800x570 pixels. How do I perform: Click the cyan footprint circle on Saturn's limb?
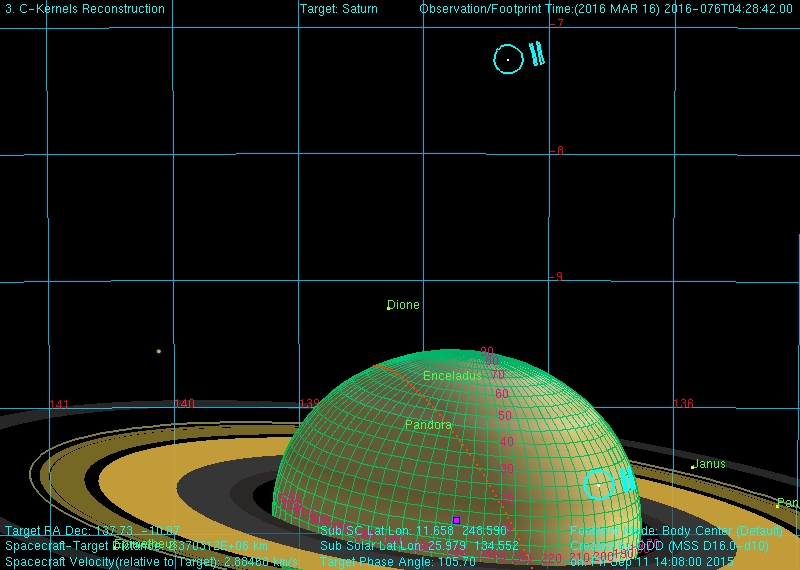(x=599, y=485)
